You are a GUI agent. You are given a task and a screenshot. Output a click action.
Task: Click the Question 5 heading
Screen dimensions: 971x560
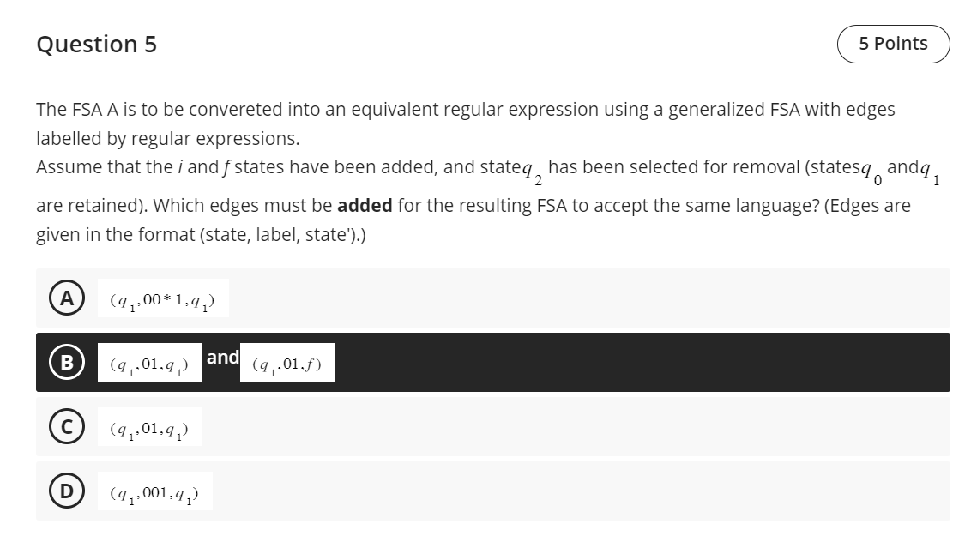coord(97,44)
